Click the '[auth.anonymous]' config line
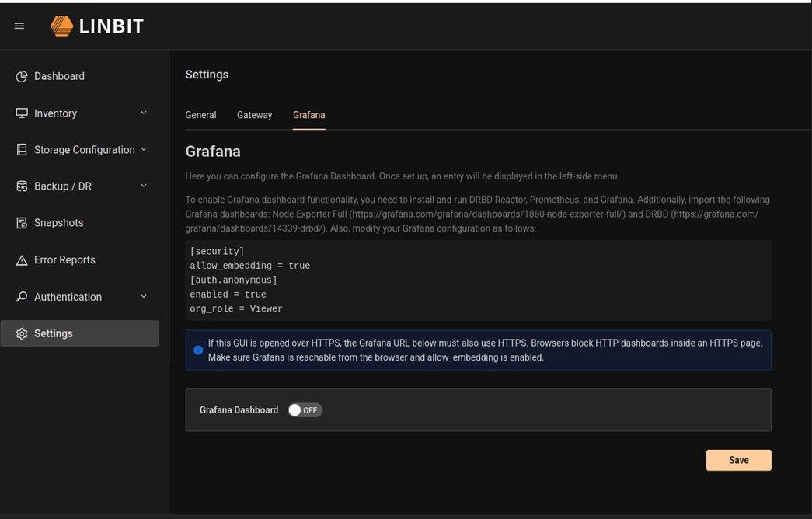The image size is (812, 519). [x=234, y=280]
